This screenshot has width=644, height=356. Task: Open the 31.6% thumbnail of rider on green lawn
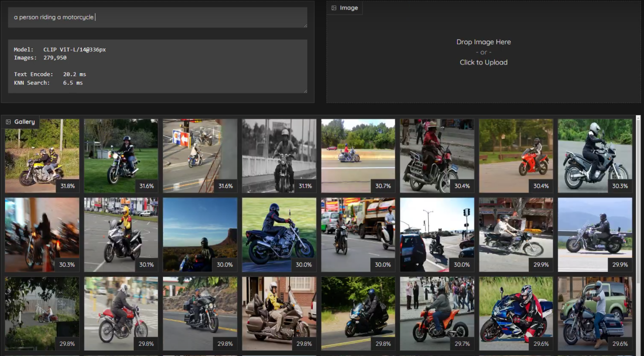click(x=121, y=156)
